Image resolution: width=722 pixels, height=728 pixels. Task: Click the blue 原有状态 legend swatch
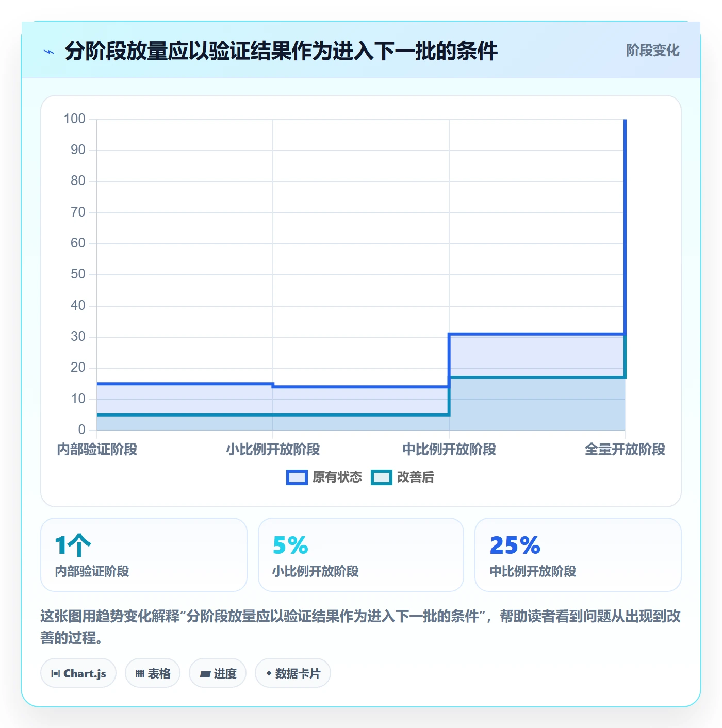tap(297, 477)
